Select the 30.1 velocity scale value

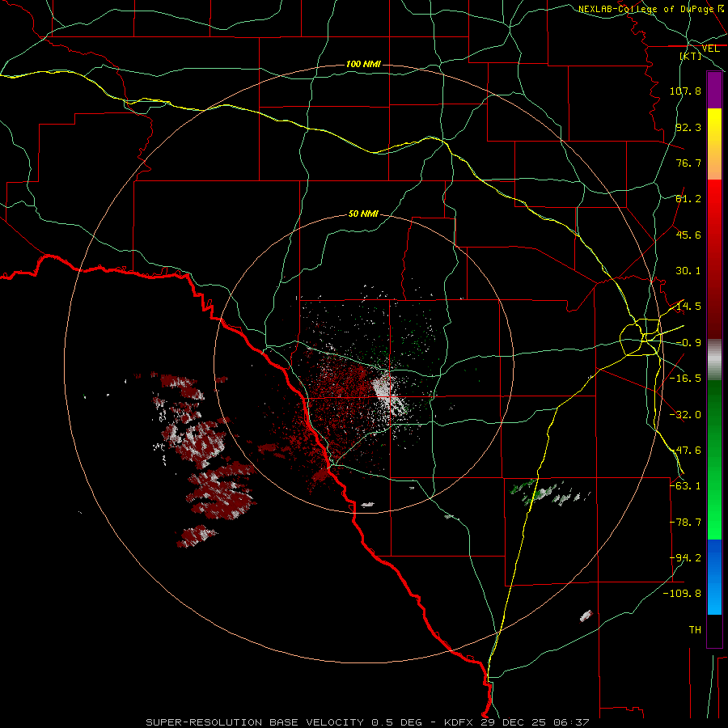(x=688, y=271)
